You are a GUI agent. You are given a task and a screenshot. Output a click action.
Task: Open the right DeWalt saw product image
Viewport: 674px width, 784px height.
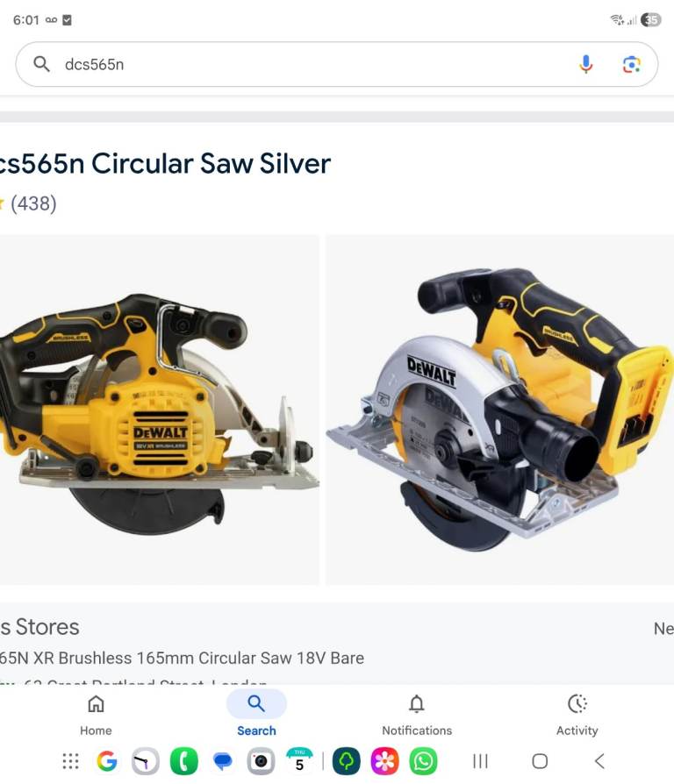500,410
